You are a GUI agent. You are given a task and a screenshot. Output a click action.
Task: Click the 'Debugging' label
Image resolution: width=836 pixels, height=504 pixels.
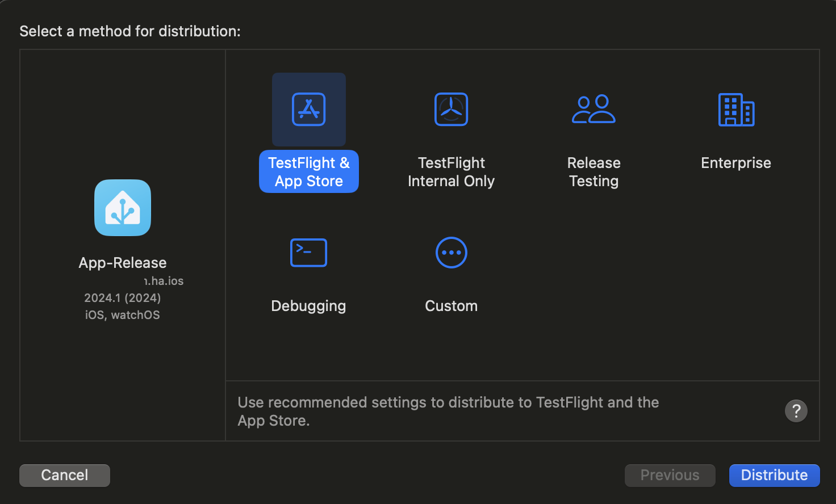(x=308, y=306)
